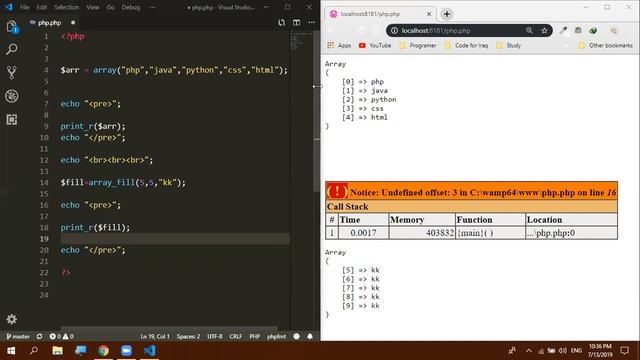
Task: Open the Source Control view
Action: 11,73
